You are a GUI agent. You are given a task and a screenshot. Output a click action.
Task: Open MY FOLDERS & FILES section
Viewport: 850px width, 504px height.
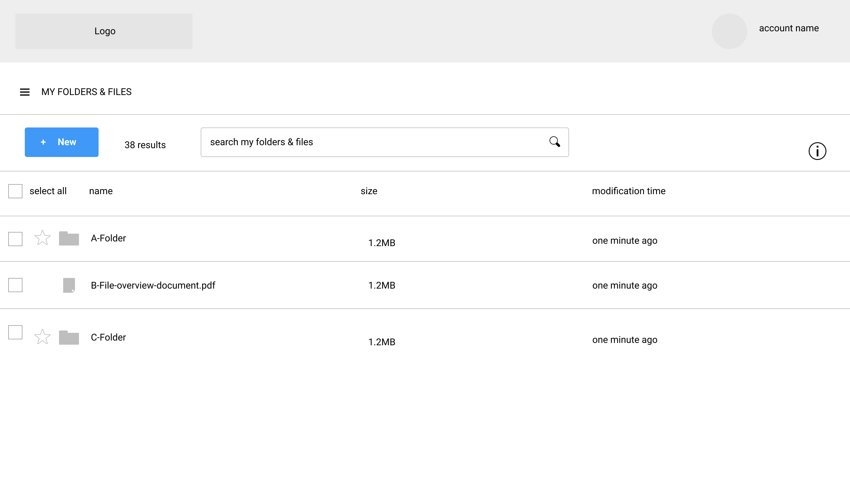coord(86,91)
